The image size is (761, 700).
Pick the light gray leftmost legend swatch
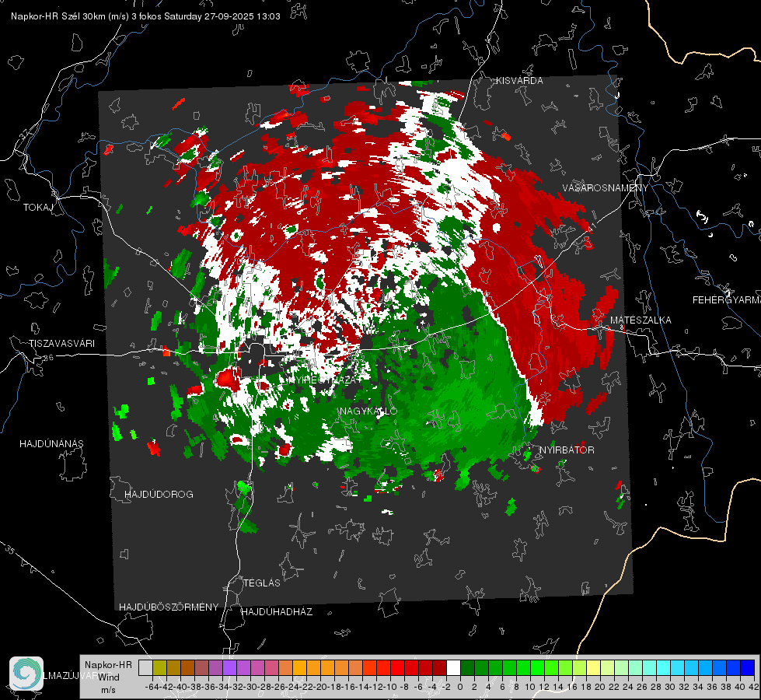[145, 668]
